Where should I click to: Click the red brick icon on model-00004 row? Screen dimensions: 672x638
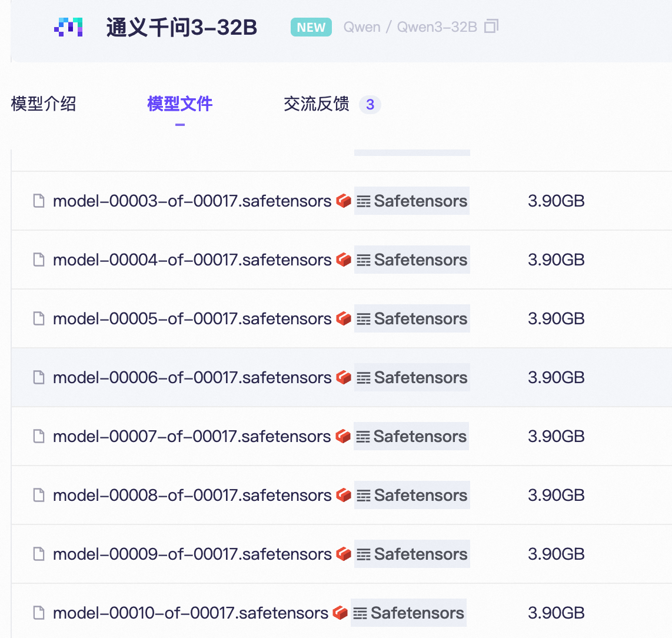coord(344,260)
